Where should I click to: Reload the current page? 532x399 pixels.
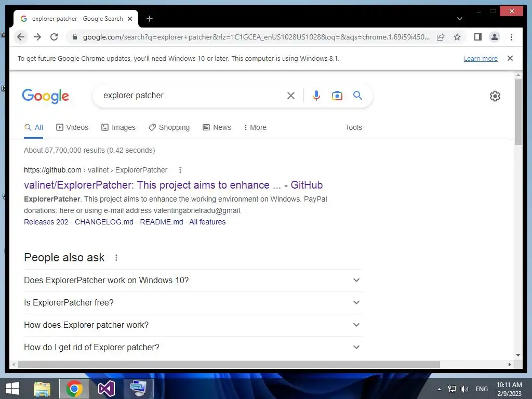(54, 37)
